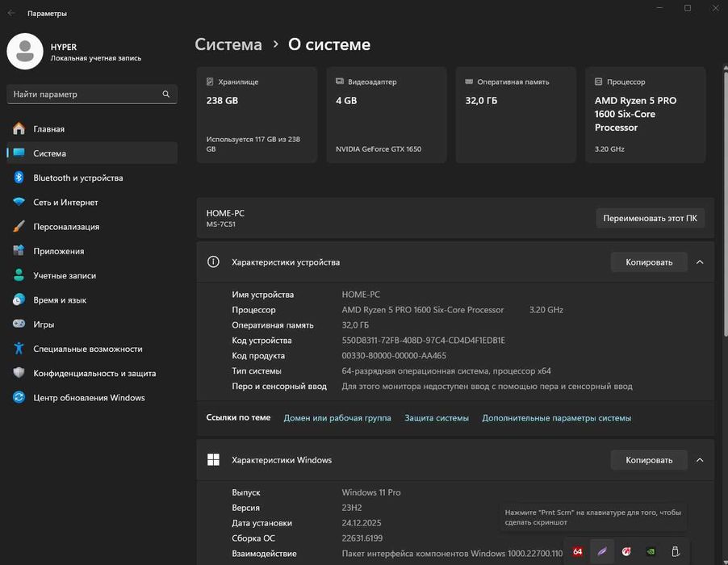Open the Приложения section
The width and height of the screenshot is (728, 565).
(x=92, y=251)
